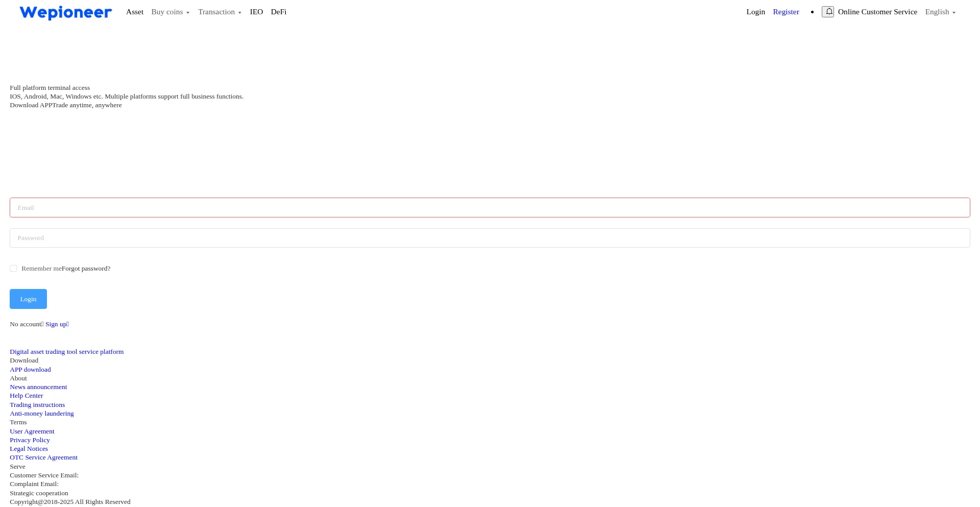
Task: Open the Anti-money laundering link
Action: pyautogui.click(x=41, y=414)
